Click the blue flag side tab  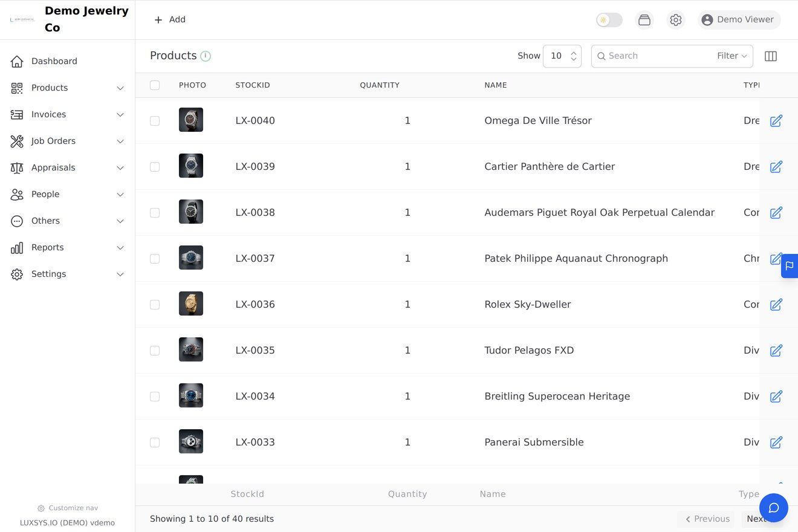[790, 265]
